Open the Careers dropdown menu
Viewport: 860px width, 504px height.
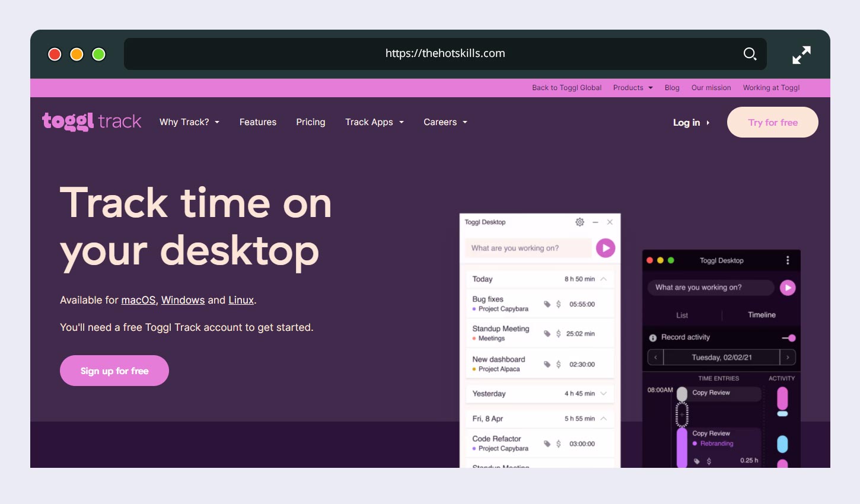point(445,122)
